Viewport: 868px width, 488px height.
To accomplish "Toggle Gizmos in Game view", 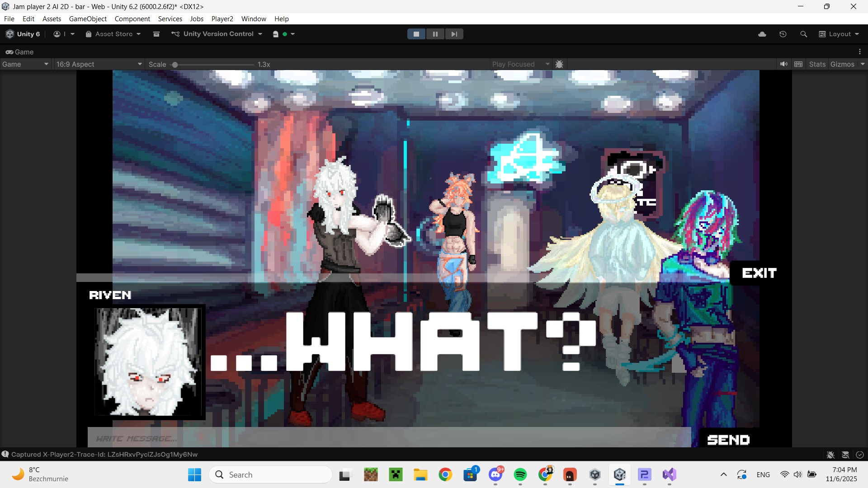I will 842,64.
